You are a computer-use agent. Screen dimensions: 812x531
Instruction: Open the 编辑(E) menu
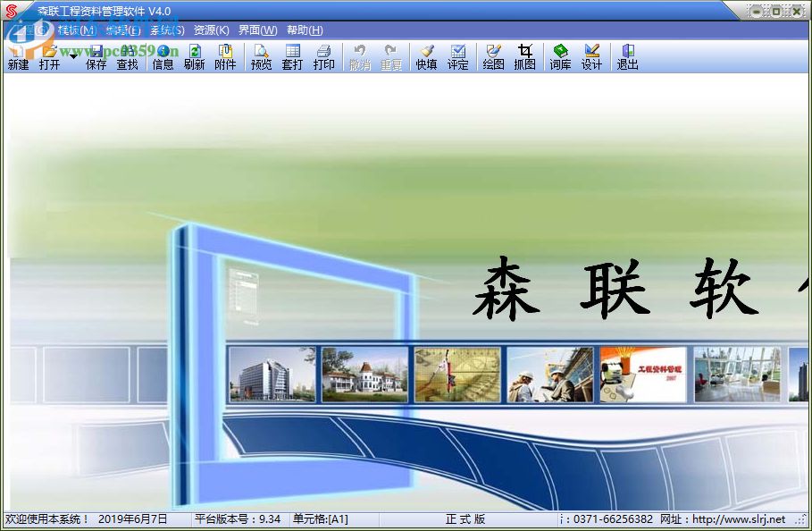coord(123,30)
